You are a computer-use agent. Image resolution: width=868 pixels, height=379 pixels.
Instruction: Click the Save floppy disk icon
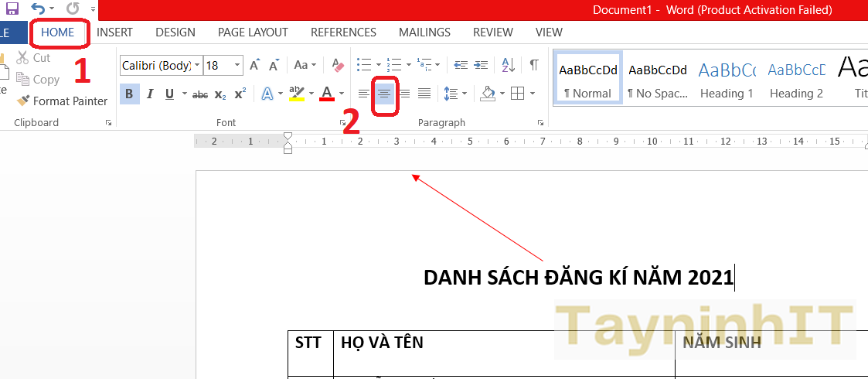click(12, 9)
